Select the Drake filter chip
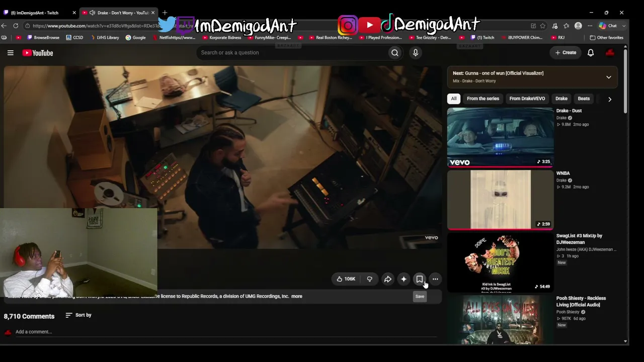 [561, 99]
